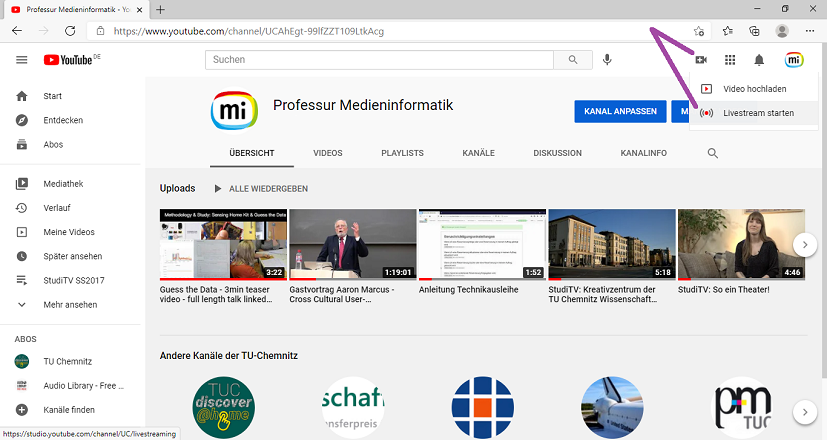
Task: Show next uploads with right arrow
Action: click(805, 245)
